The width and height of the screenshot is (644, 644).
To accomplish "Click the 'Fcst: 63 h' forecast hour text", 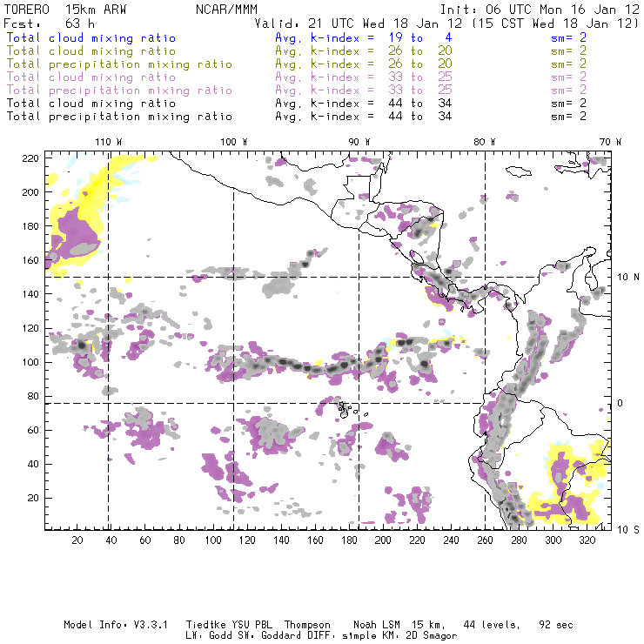I will [50, 23].
